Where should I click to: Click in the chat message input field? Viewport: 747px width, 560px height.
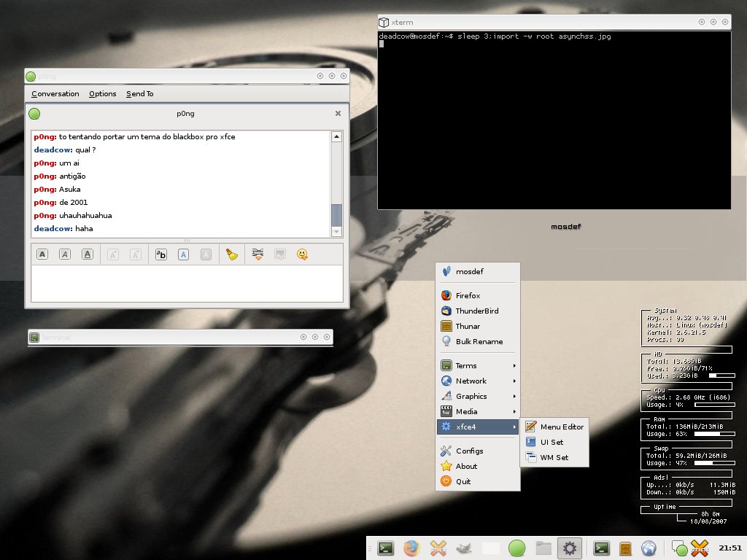[187, 284]
